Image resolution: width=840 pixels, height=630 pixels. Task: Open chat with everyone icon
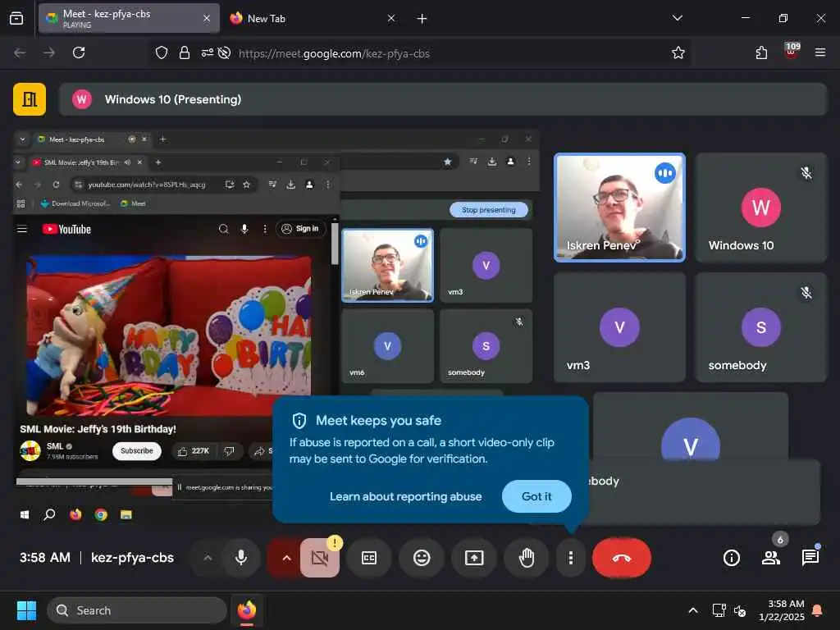[x=810, y=558]
